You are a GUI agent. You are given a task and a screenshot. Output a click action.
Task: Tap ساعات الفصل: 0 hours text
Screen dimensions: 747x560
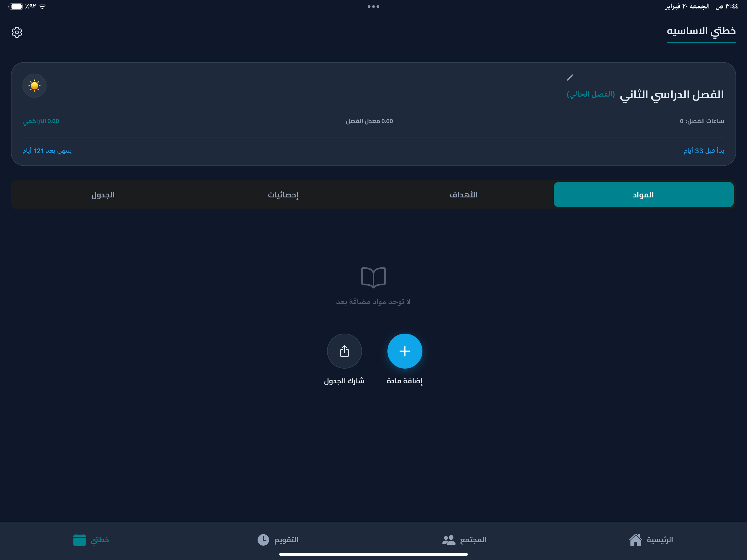702,121
